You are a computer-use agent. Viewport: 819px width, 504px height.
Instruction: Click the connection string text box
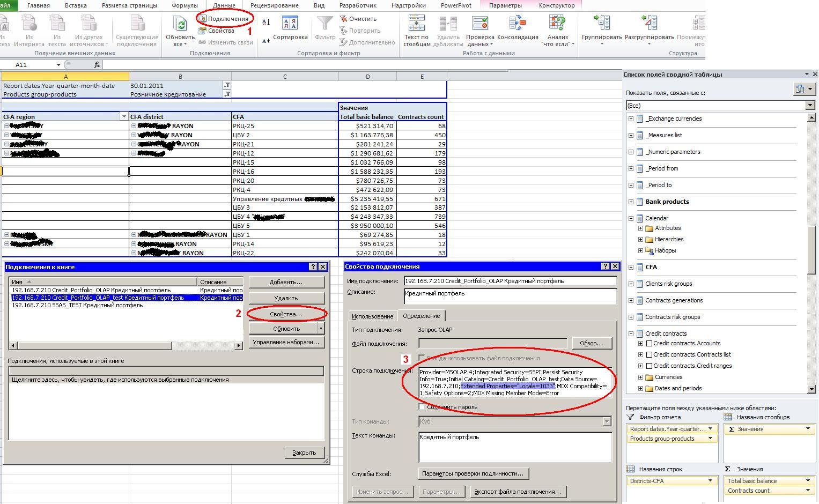click(x=515, y=382)
